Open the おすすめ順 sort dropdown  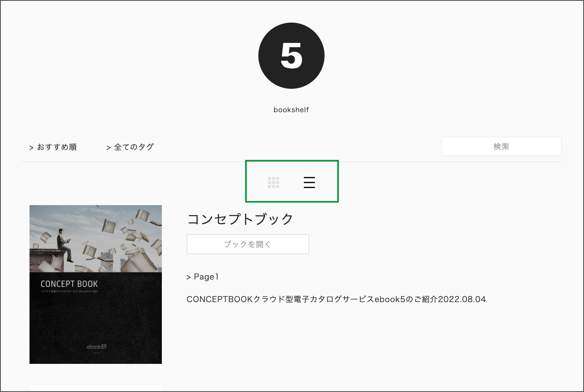pos(53,147)
